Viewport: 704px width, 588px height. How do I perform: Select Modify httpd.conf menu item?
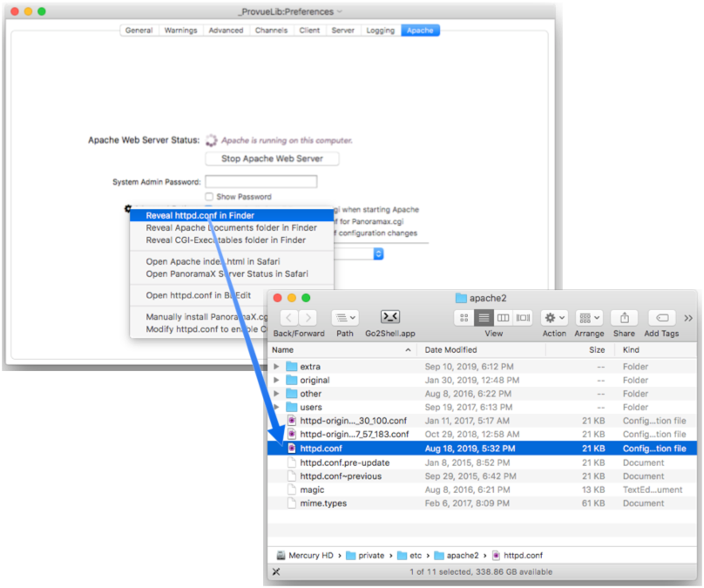click(x=199, y=329)
